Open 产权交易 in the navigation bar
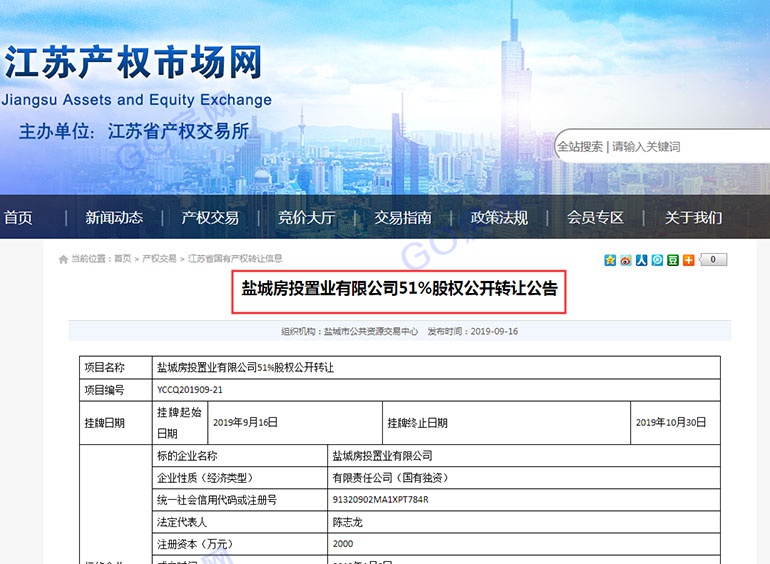 (210, 217)
